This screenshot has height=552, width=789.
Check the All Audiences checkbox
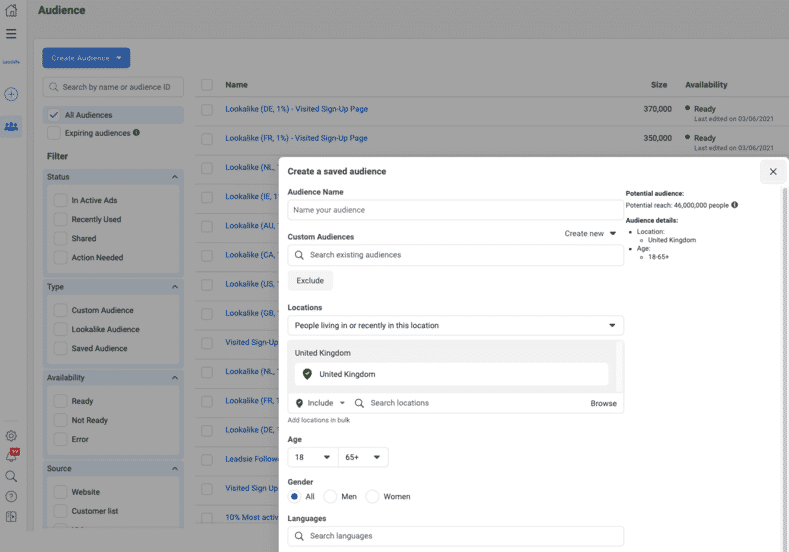(54, 115)
